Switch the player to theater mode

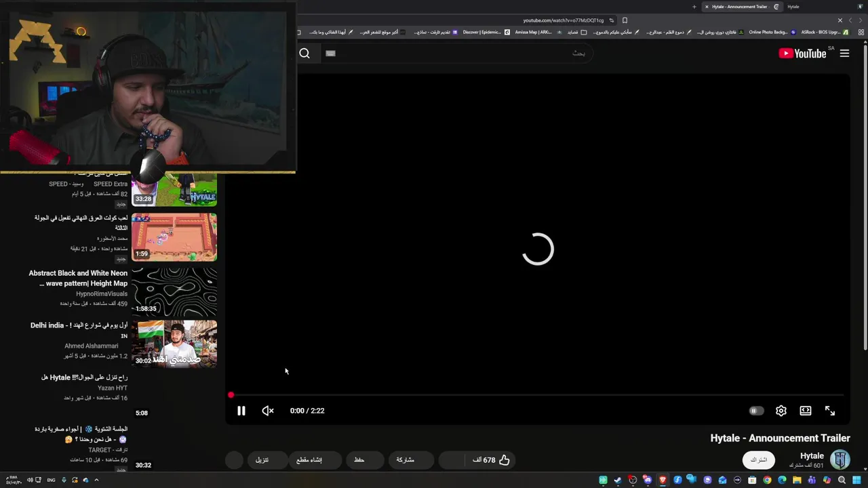(806, 411)
